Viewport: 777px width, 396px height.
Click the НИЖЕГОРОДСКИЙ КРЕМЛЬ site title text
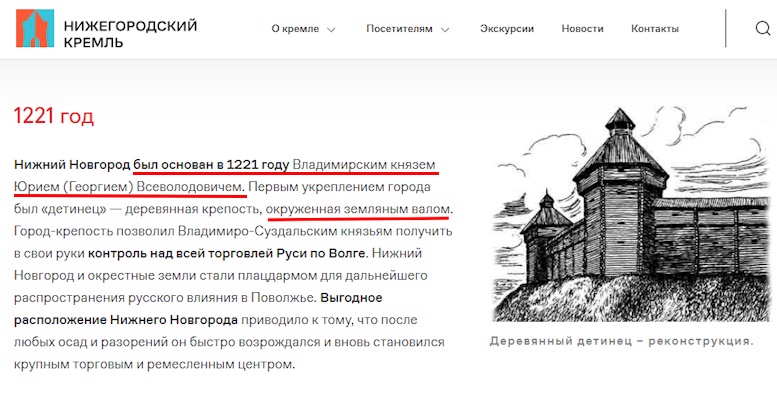(130, 34)
